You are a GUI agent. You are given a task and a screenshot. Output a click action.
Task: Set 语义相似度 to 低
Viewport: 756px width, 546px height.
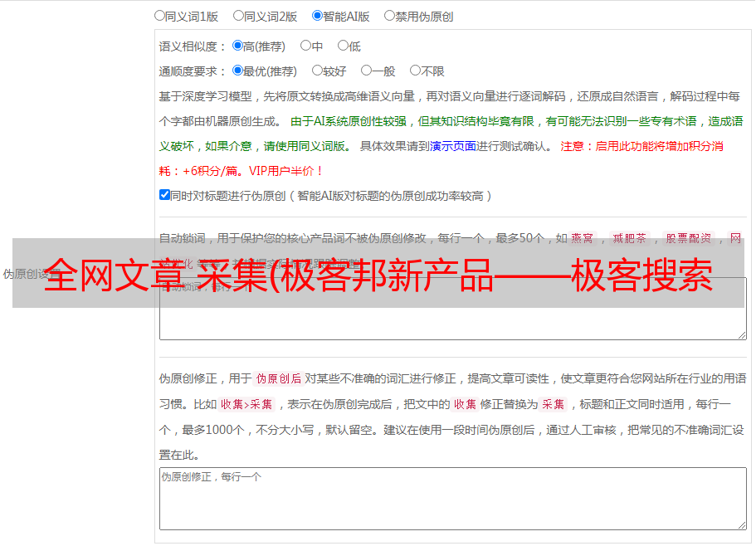pyautogui.click(x=343, y=46)
